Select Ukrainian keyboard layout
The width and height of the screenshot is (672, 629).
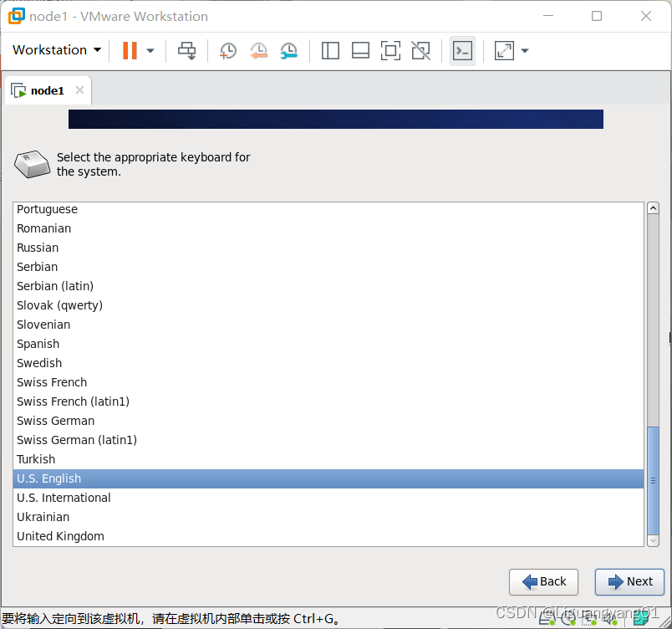point(328,517)
